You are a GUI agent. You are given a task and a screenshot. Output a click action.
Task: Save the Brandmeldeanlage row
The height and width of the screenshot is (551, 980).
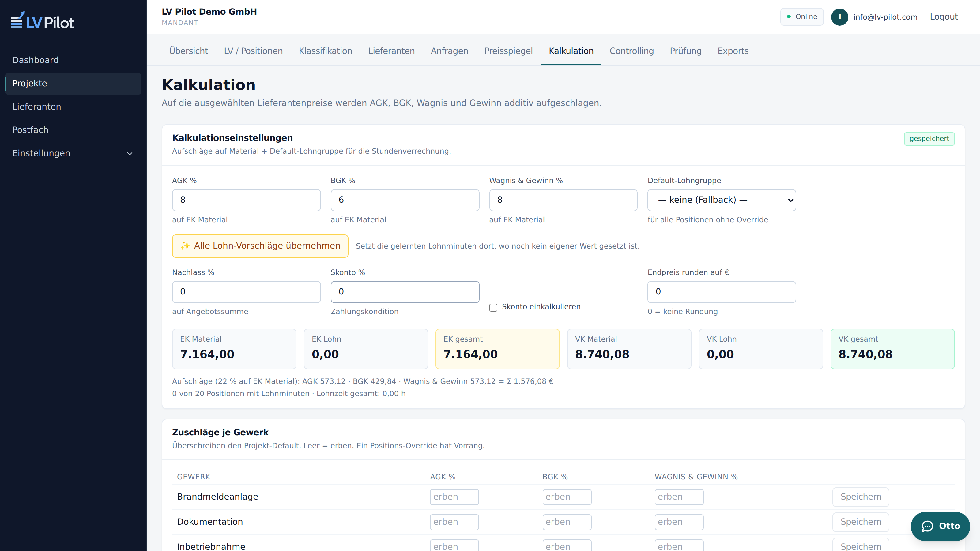pyautogui.click(x=860, y=497)
